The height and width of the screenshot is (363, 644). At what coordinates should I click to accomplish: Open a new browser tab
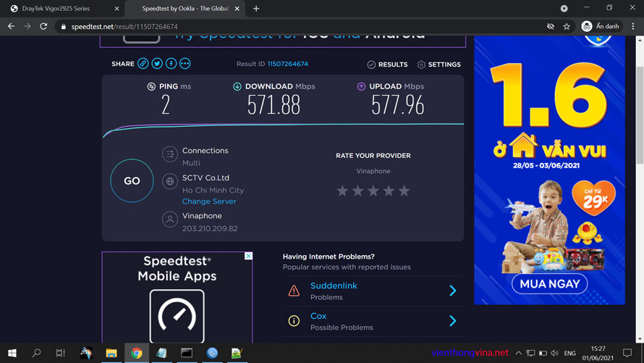coord(256,9)
